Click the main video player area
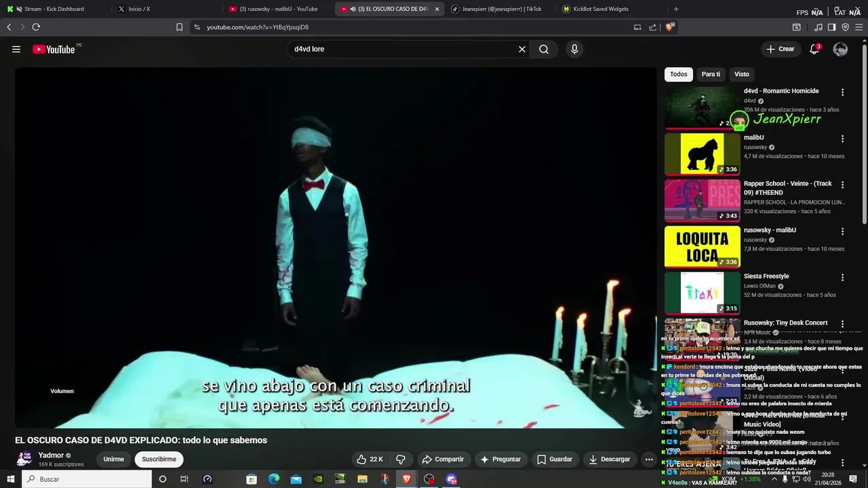 [x=336, y=247]
